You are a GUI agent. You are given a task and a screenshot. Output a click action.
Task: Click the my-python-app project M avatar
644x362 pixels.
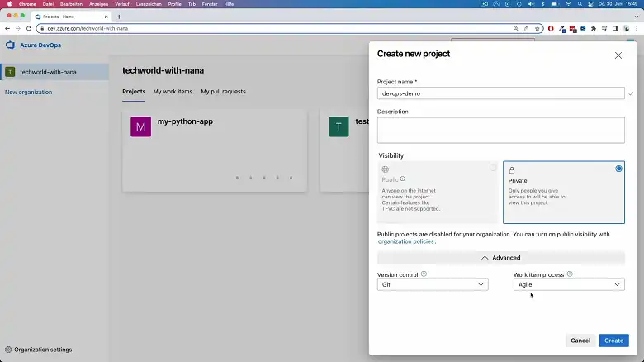tap(140, 126)
